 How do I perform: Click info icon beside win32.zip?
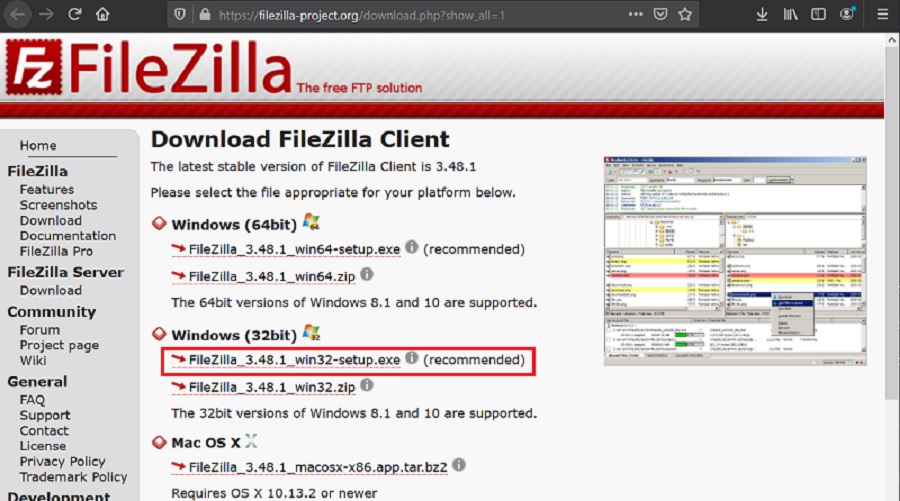point(367,385)
